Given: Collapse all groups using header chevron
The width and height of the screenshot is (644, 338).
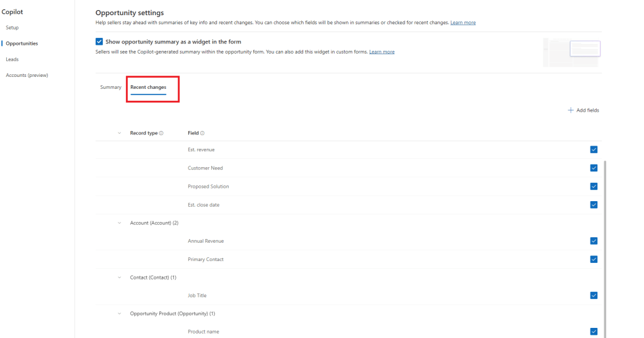Looking at the screenshot, I should (x=120, y=133).
